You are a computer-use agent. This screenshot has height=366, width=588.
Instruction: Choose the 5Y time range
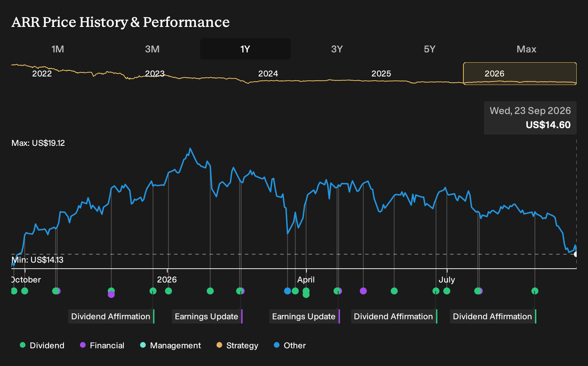pyautogui.click(x=430, y=49)
